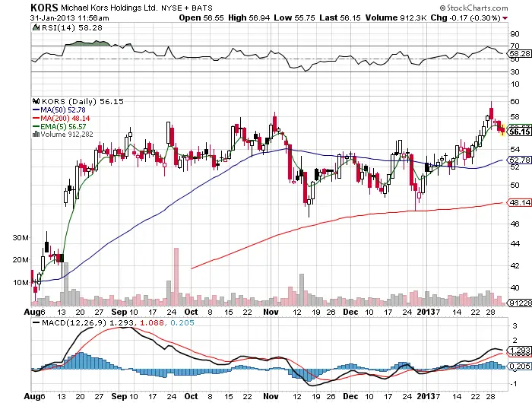Click Dec on the price panel date axis
532x403 pixels.
click(x=350, y=312)
